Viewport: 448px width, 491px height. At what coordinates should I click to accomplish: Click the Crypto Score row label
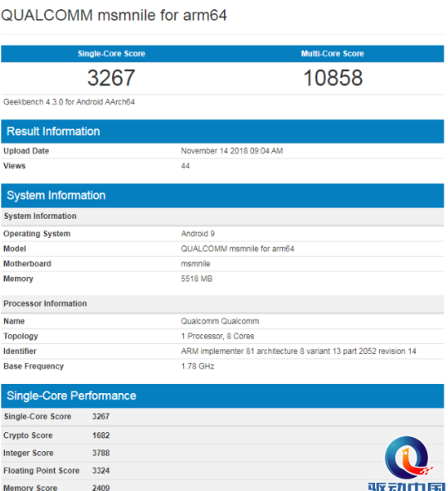point(28,435)
